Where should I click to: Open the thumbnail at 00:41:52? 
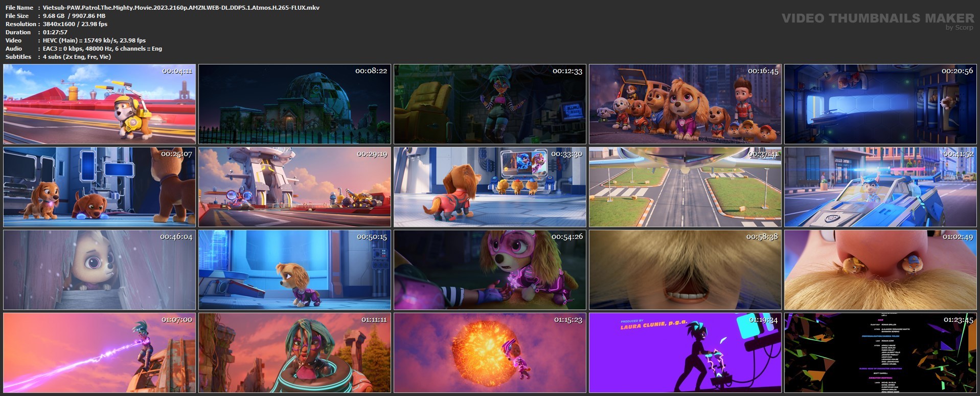coord(881,187)
